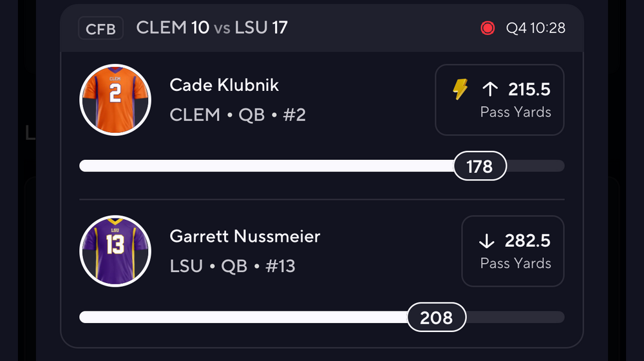
Task: Click the LSU 17 score
Action: [x=261, y=28]
